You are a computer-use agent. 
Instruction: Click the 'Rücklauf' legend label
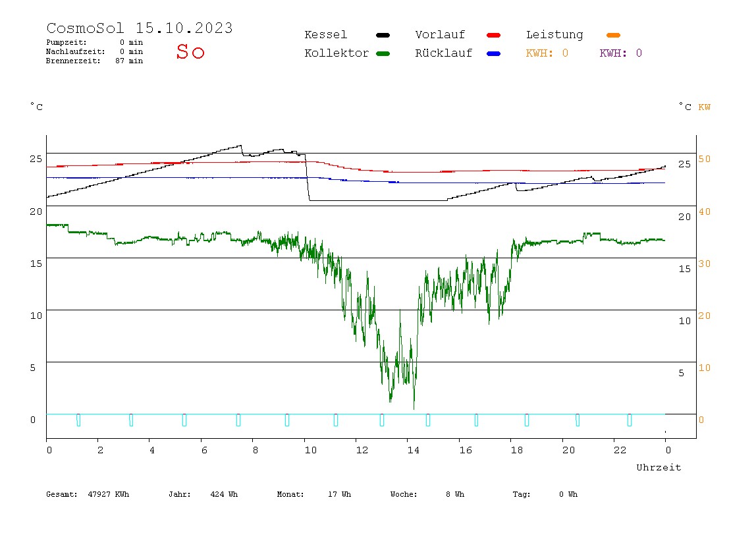(x=444, y=53)
